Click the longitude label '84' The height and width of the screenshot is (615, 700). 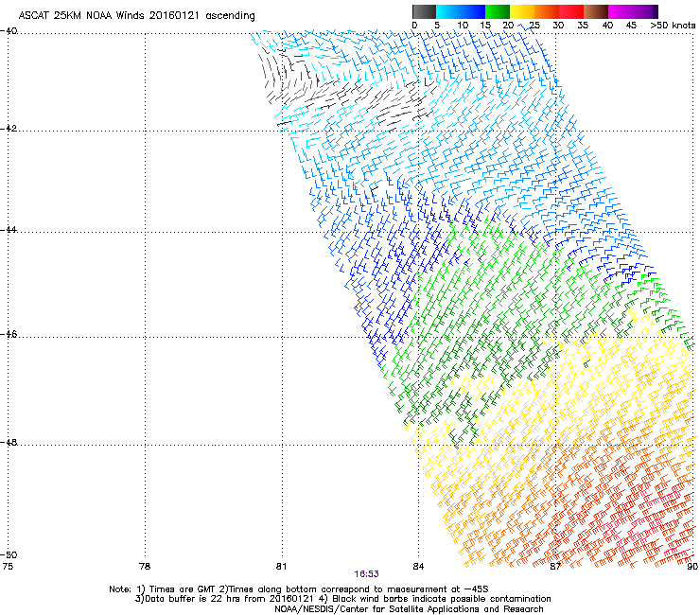coord(418,567)
